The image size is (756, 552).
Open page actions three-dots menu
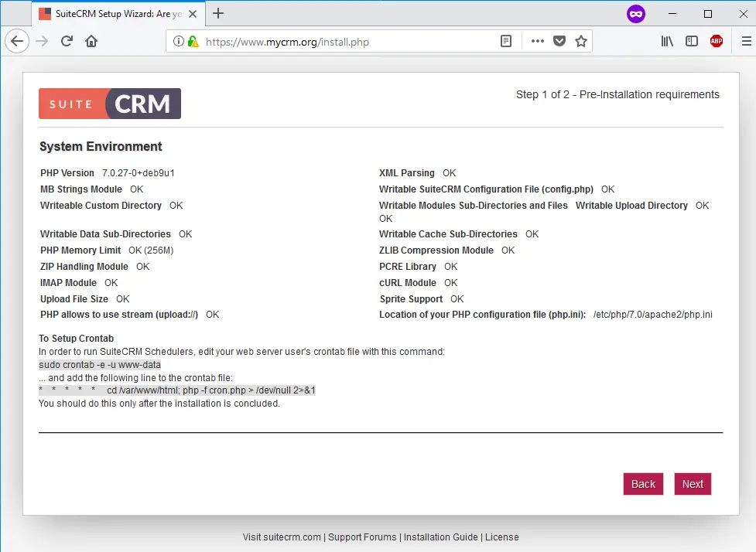click(x=538, y=42)
